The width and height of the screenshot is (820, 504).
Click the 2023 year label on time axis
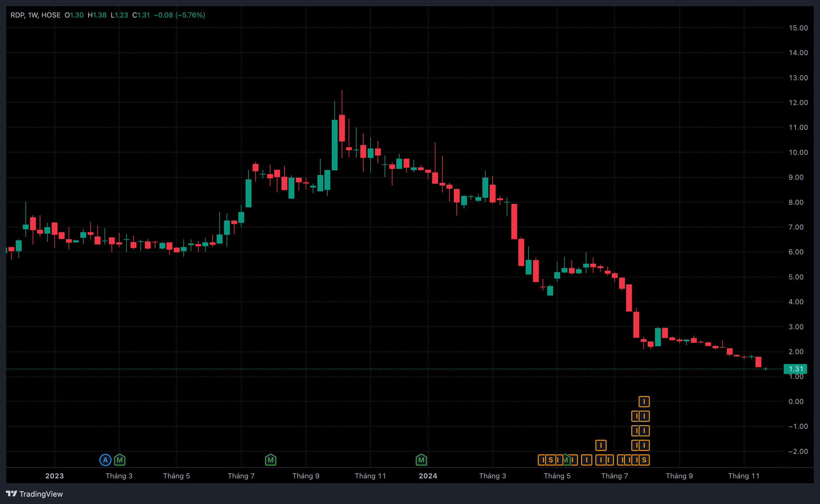pos(54,476)
